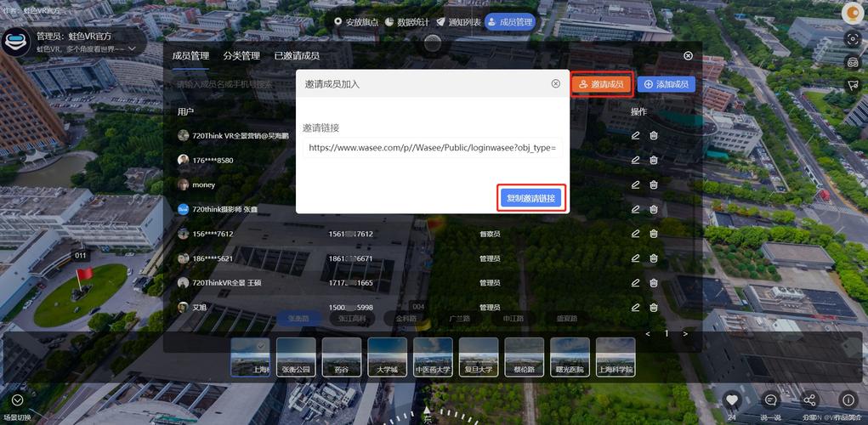Open the 安放旗点 flag placement tool

(x=356, y=22)
